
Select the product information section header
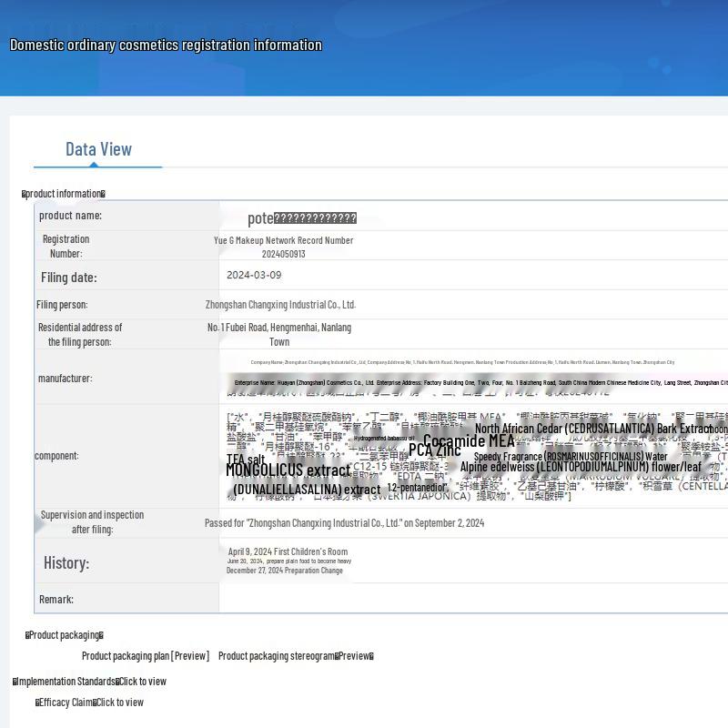(x=64, y=194)
